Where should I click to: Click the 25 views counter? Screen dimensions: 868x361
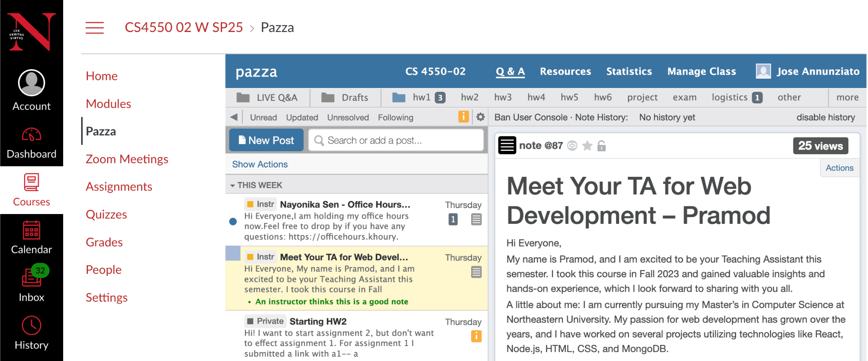(820, 146)
